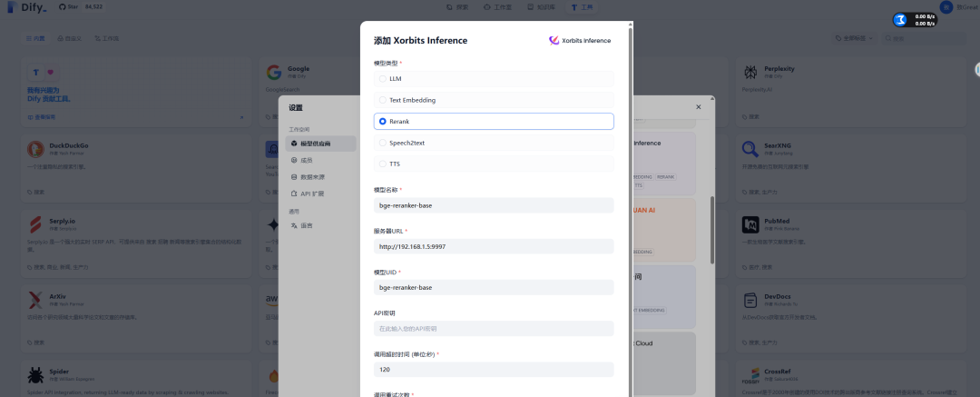This screenshot has width=980, height=397.
Task: Click the RERANK tag in provider card
Action: tap(666, 177)
